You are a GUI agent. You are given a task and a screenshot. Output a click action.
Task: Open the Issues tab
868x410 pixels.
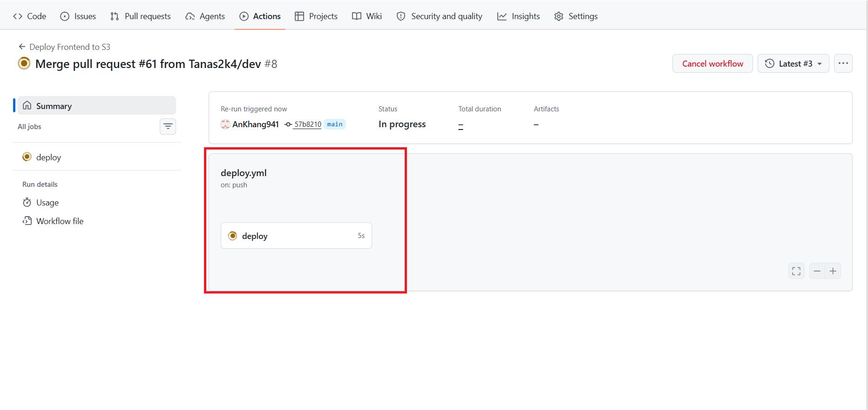click(78, 16)
